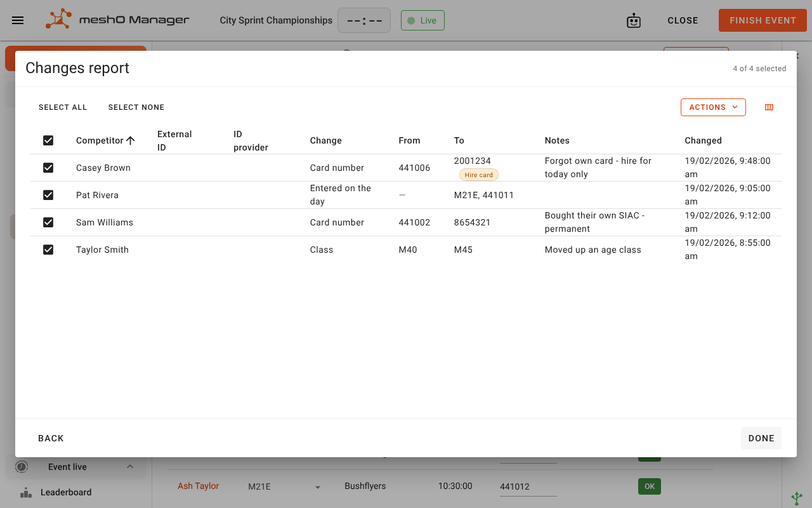812x508 pixels.
Task: Click the Changed column header
Action: (x=703, y=140)
